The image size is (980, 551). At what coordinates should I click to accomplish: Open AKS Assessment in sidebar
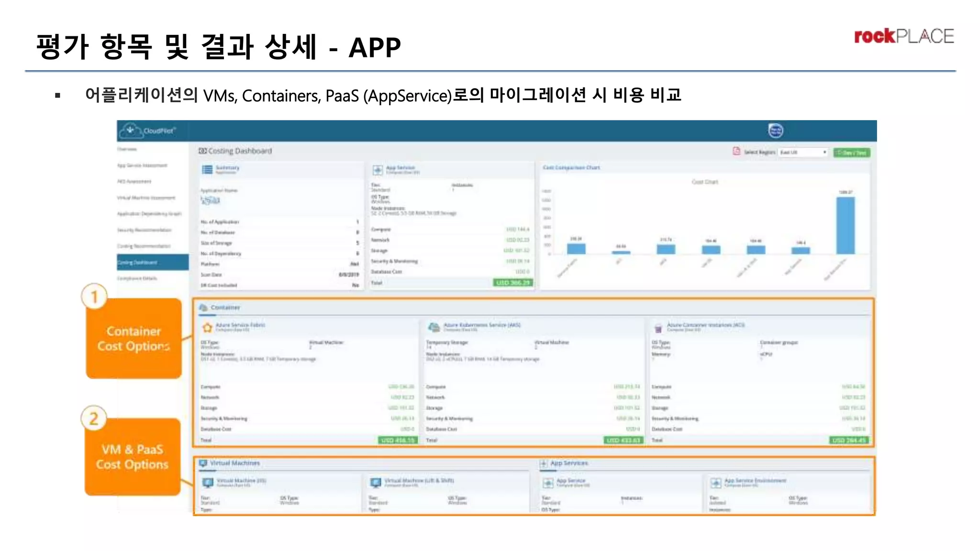[x=134, y=182]
